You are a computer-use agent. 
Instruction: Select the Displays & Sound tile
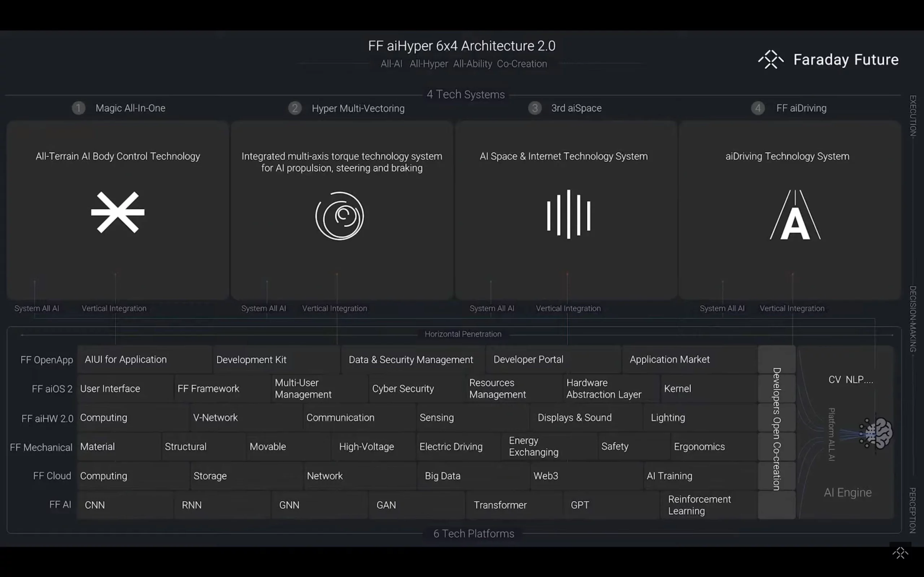pyautogui.click(x=586, y=418)
